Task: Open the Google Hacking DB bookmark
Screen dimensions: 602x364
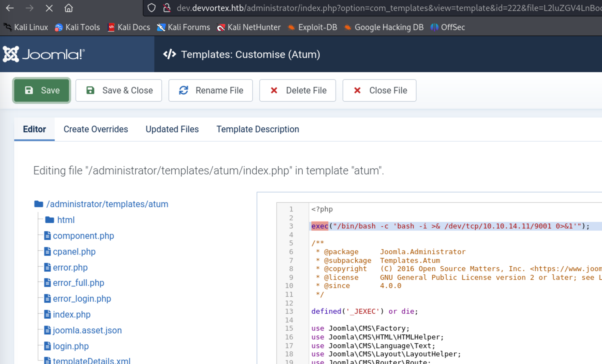Action: tap(384, 27)
